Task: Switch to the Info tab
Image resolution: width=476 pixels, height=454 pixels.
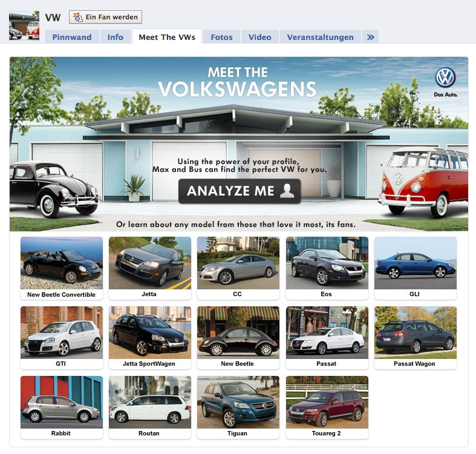Action: click(116, 37)
